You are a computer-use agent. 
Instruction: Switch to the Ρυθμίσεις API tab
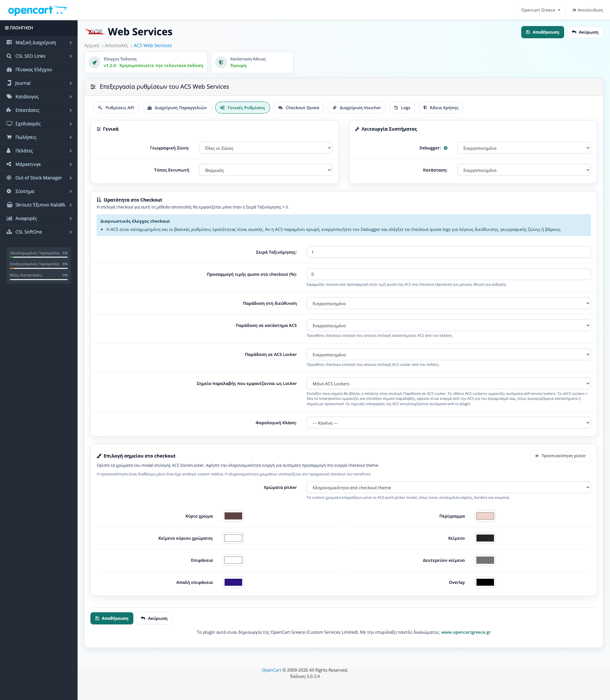[116, 108]
